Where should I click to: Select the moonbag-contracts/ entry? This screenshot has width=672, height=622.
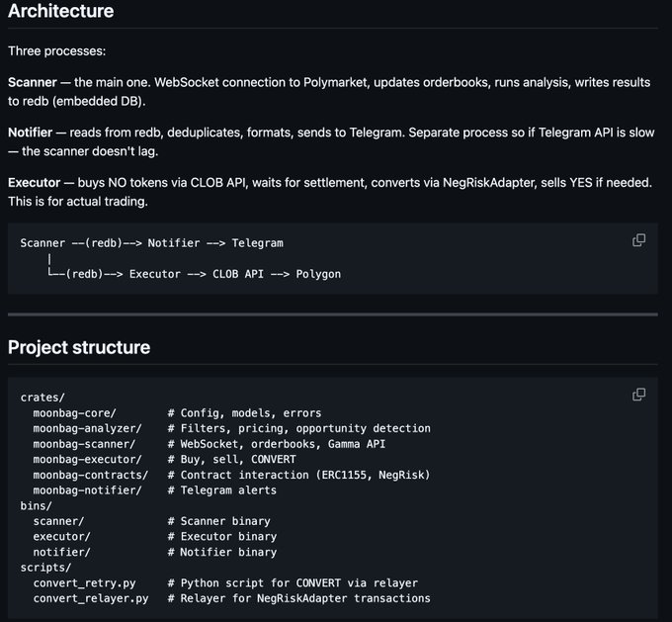coord(90,475)
